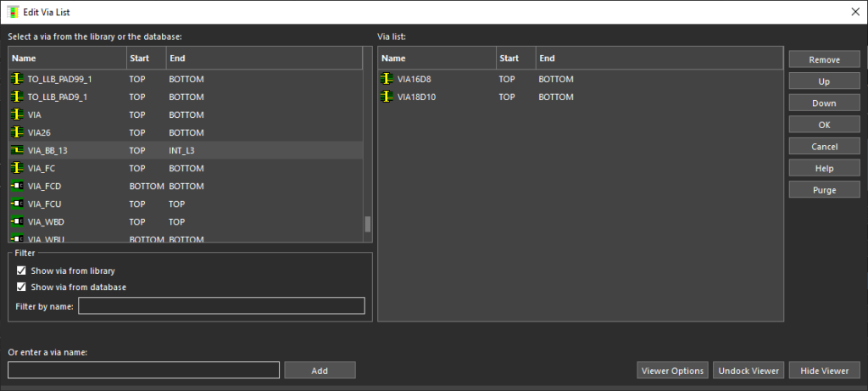
Task: Click the Edit Via List title icon
Action: 13,12
